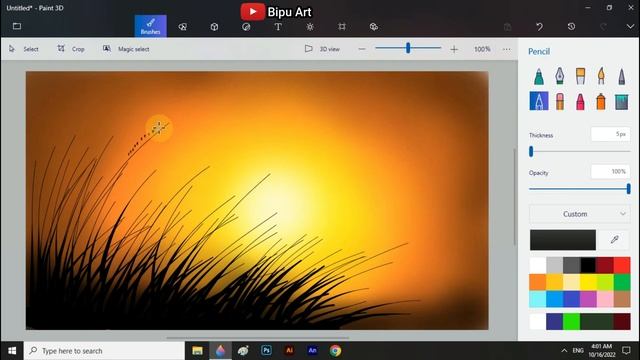This screenshot has width=640, height=360.
Task: Click the Opacity value field
Action: click(611, 171)
